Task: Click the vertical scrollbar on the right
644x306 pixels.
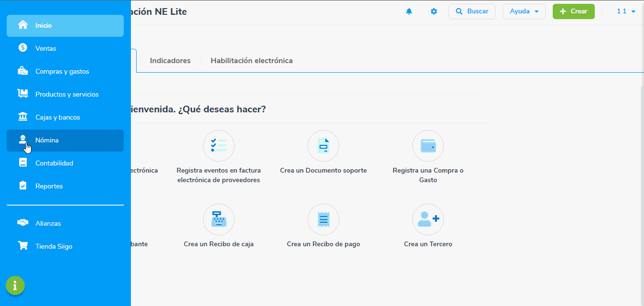Action: coord(642,191)
